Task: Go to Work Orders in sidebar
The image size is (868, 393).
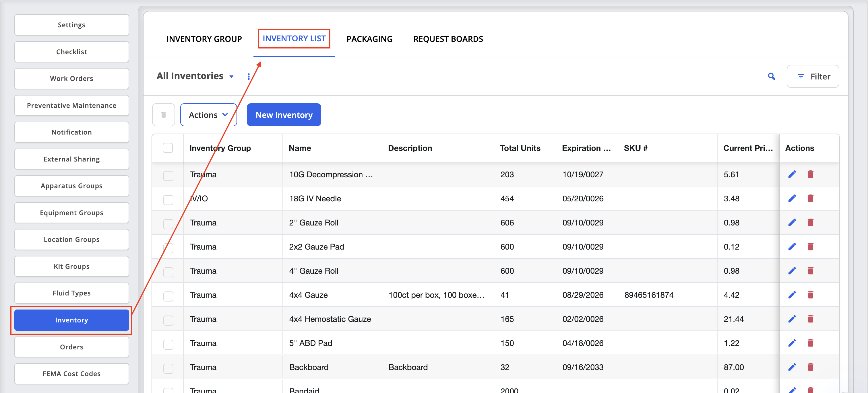Action: coord(71,79)
